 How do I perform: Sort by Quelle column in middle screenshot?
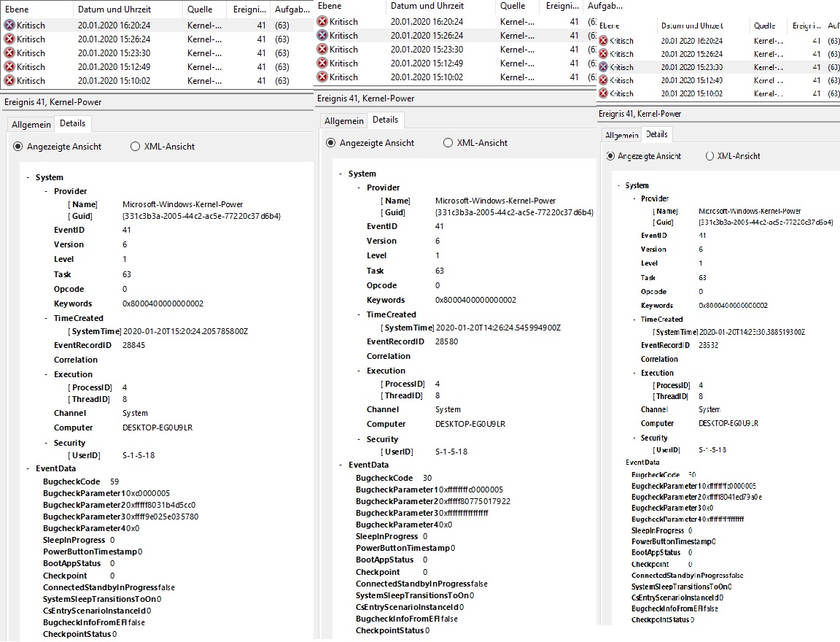coord(518,5)
